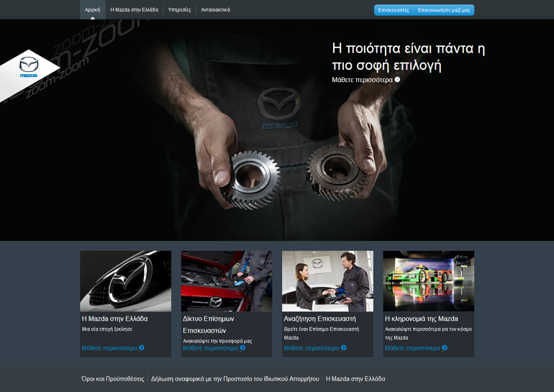The width and height of the screenshot is (554, 392).
Task: Click arrow icon under Η κληρονομιά της Mazda card
Action: click(x=445, y=348)
